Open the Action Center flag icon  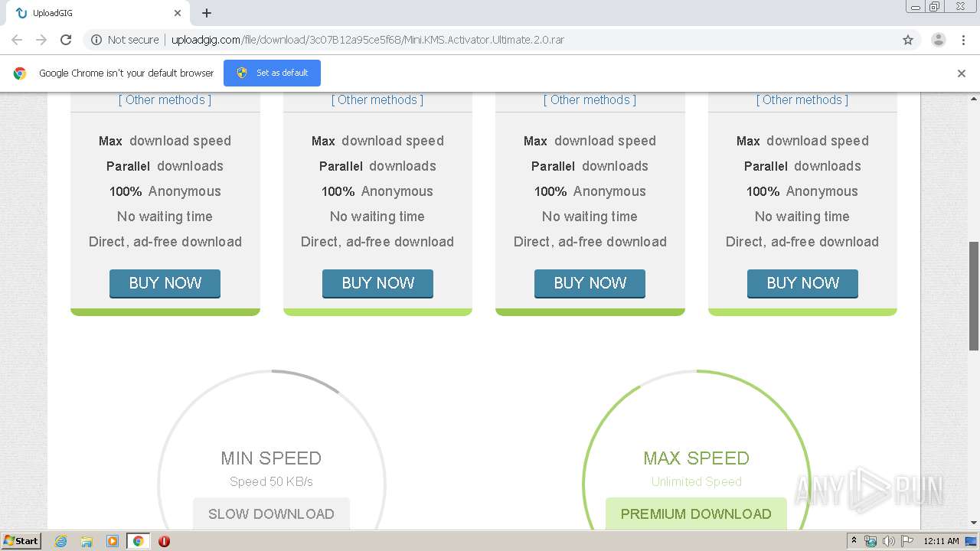click(907, 541)
